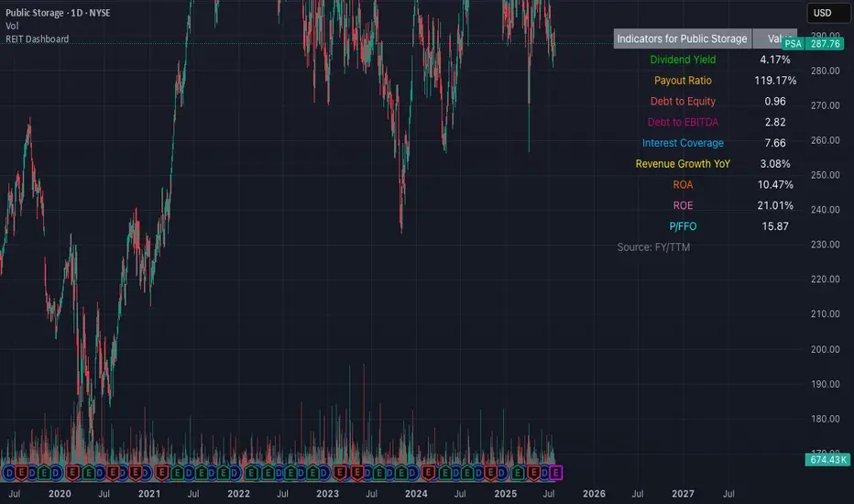Image resolution: width=854 pixels, height=504 pixels.
Task: Click the 2.82 debt to EBITDA value
Action: pos(774,122)
